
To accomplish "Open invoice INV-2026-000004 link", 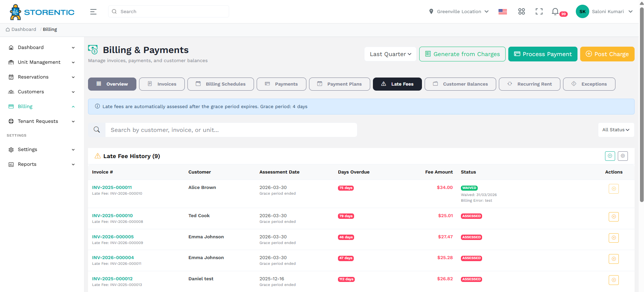I will (113, 258).
